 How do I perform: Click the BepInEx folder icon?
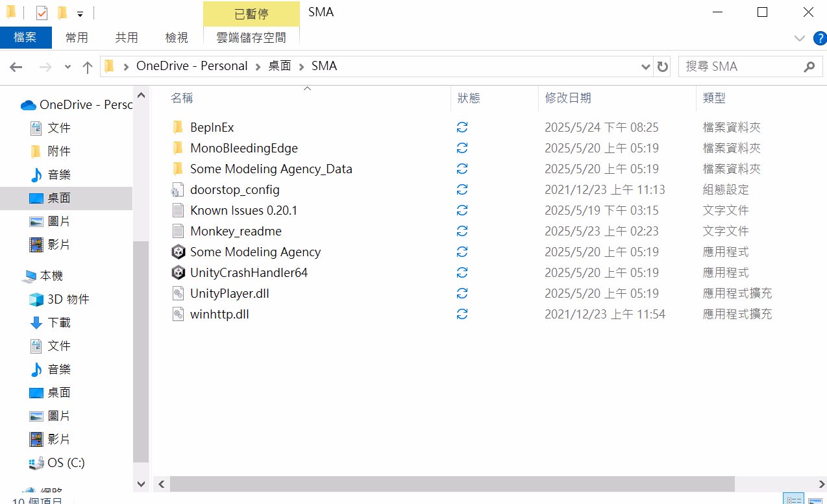tap(178, 127)
